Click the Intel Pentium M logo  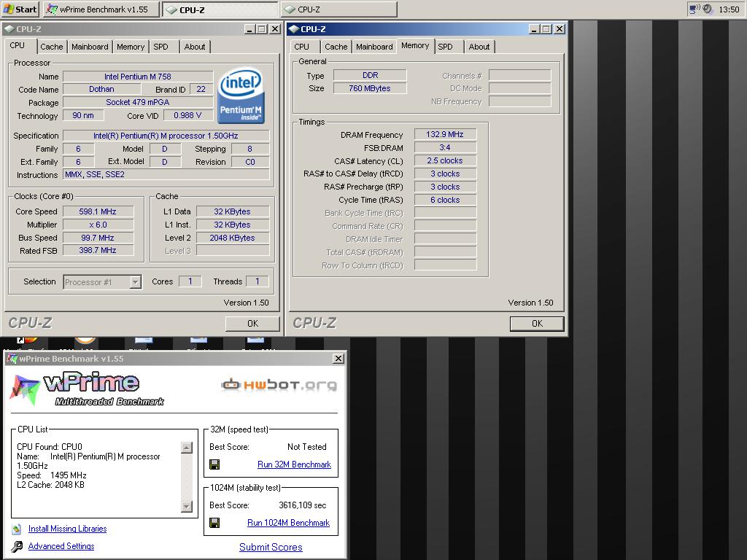point(241,96)
